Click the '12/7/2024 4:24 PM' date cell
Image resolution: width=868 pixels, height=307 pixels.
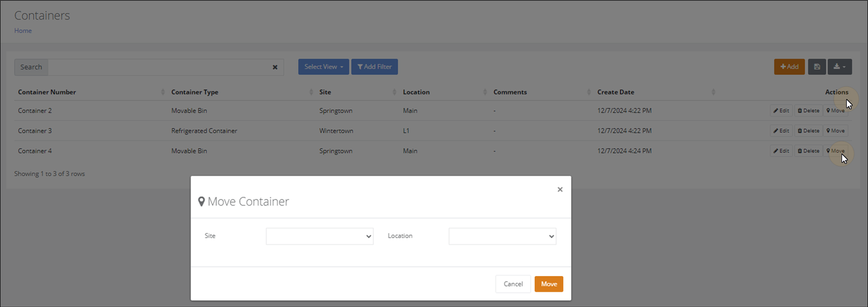tap(624, 151)
